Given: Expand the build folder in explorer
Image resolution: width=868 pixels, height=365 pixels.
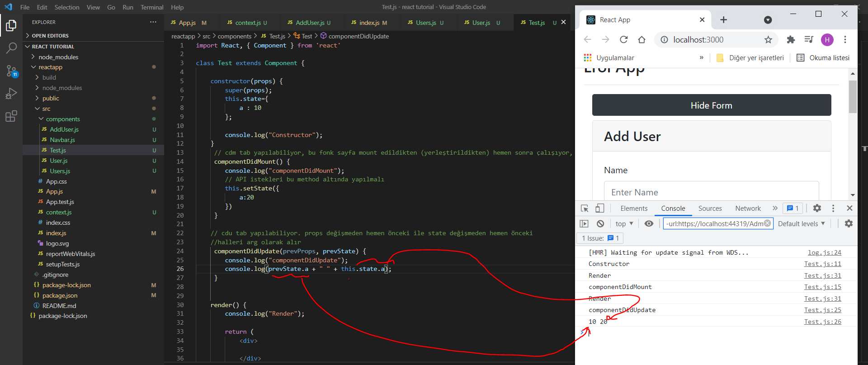Looking at the screenshot, I should point(49,77).
